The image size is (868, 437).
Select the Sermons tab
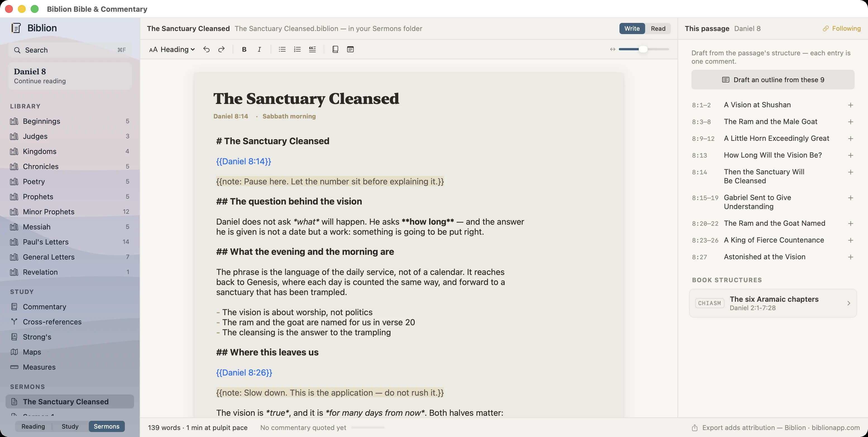pos(106,427)
